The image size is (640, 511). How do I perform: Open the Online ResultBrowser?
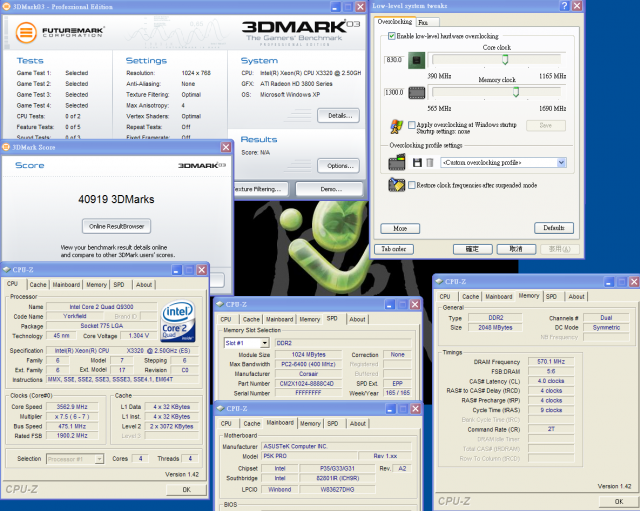[116, 226]
